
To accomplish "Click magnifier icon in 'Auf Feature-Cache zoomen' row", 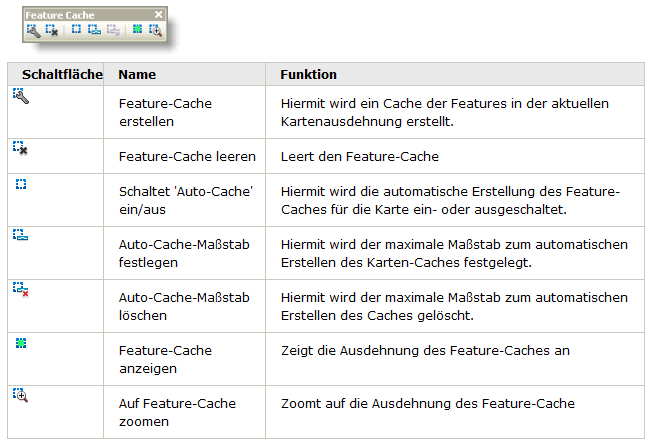I will pyautogui.click(x=20, y=395).
